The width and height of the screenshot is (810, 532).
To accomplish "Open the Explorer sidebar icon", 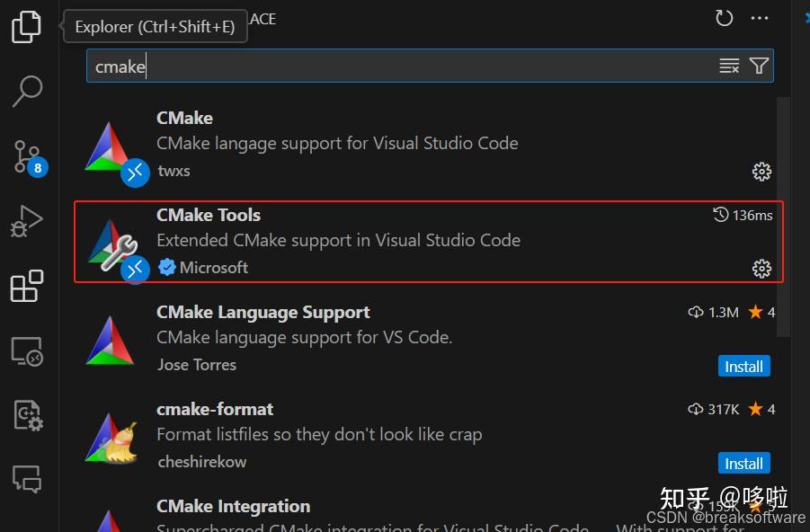I will pos(26,27).
